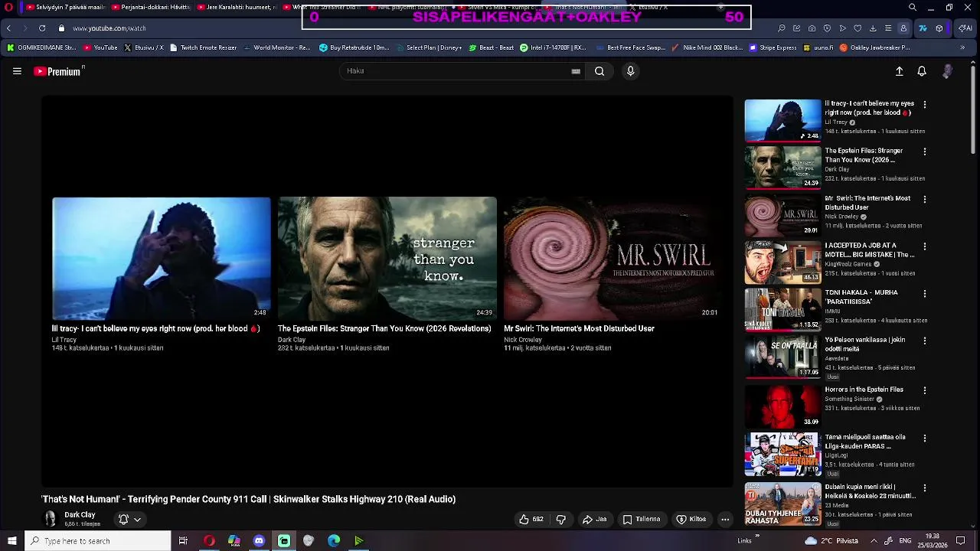Click the browser tab search magnifier
Image resolution: width=980 pixels, height=551 pixels.
point(912,8)
